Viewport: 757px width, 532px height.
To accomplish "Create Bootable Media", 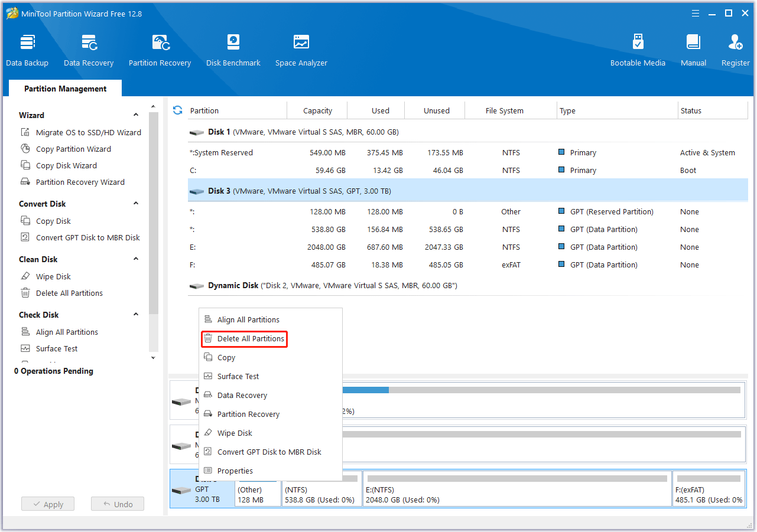I will click(638, 50).
